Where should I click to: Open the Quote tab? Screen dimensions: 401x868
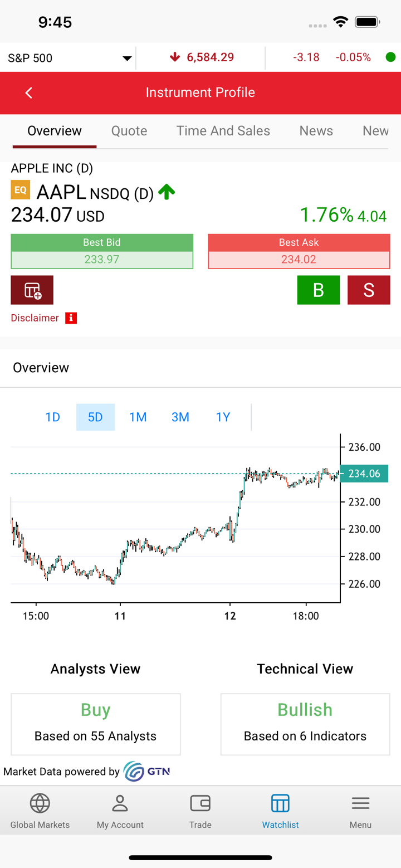tap(129, 131)
